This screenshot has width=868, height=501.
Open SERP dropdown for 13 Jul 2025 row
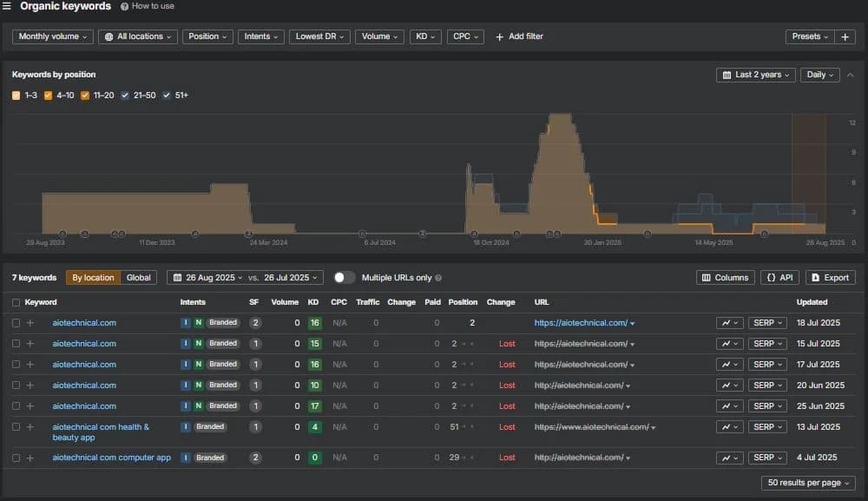click(x=767, y=427)
